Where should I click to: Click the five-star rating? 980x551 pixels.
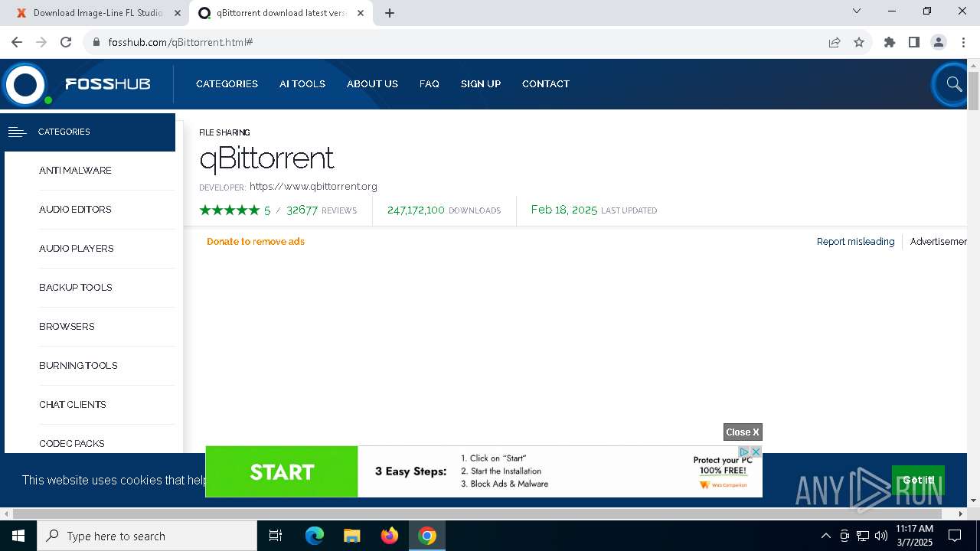pyautogui.click(x=230, y=210)
